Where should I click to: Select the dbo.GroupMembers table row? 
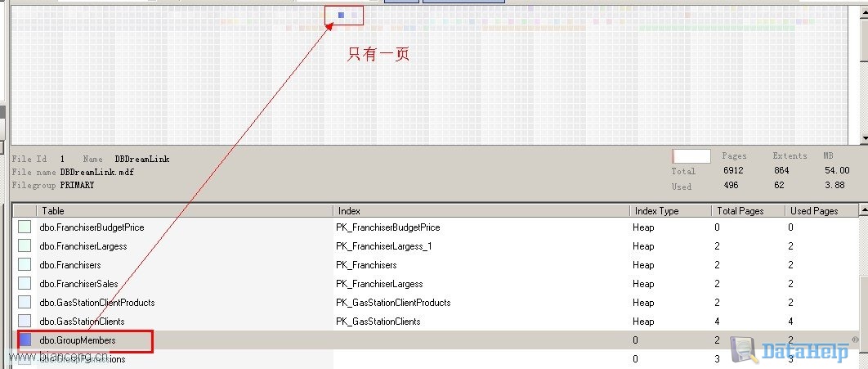pyautogui.click(x=78, y=340)
